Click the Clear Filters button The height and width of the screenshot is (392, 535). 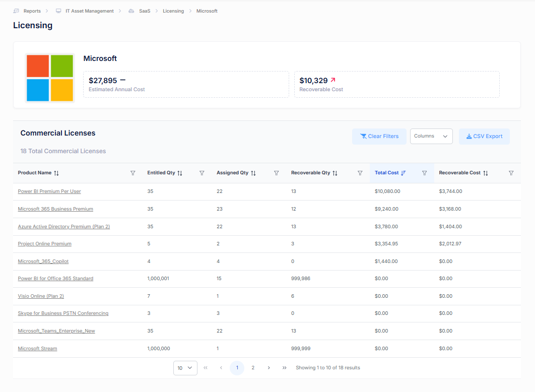[379, 136]
